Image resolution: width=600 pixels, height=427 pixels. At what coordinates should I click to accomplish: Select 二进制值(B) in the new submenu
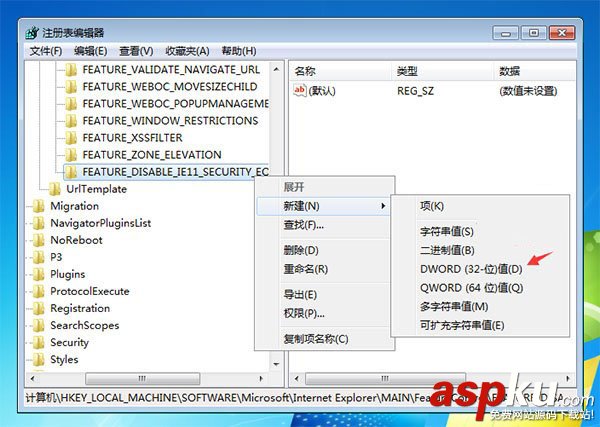click(x=481, y=250)
